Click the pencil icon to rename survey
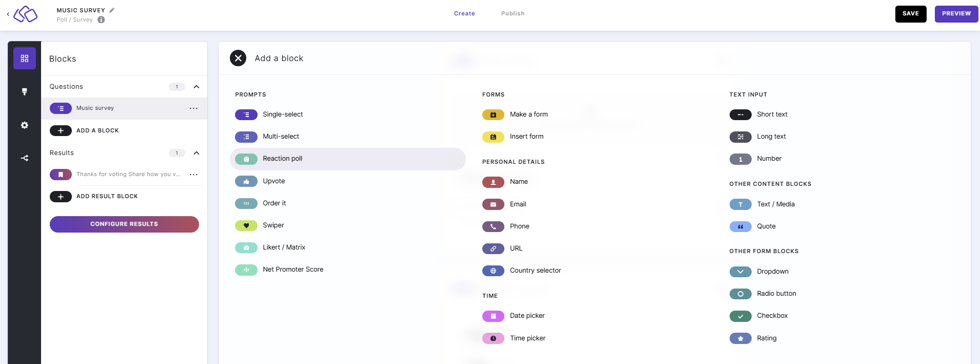This screenshot has width=980, height=364. coord(112,10)
